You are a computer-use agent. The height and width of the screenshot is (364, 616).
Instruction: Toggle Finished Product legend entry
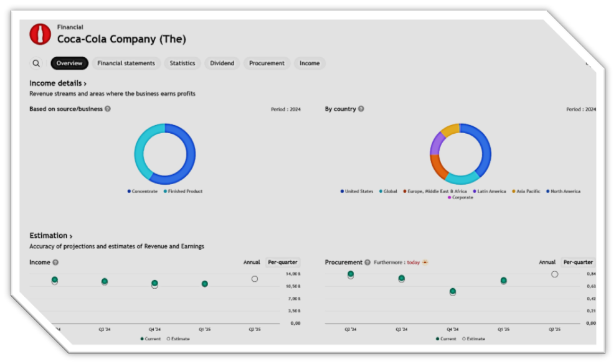[x=183, y=191]
